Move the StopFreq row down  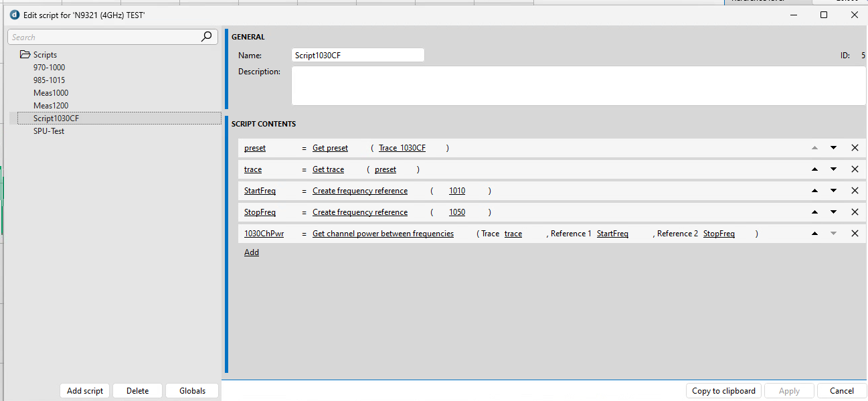[x=833, y=212]
